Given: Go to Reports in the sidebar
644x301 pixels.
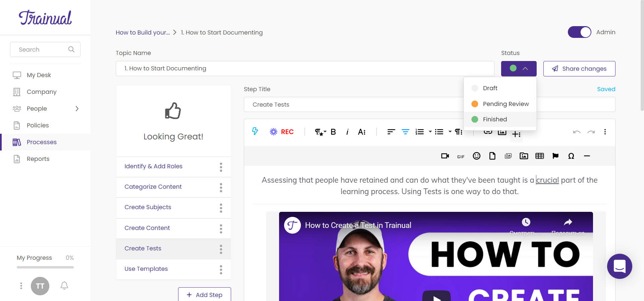Looking at the screenshot, I should [38, 159].
